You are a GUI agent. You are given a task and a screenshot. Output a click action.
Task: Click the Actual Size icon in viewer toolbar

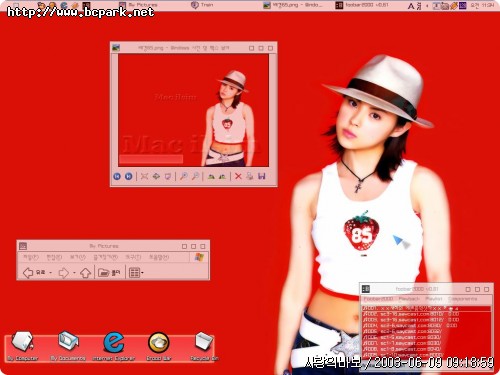tap(156, 176)
